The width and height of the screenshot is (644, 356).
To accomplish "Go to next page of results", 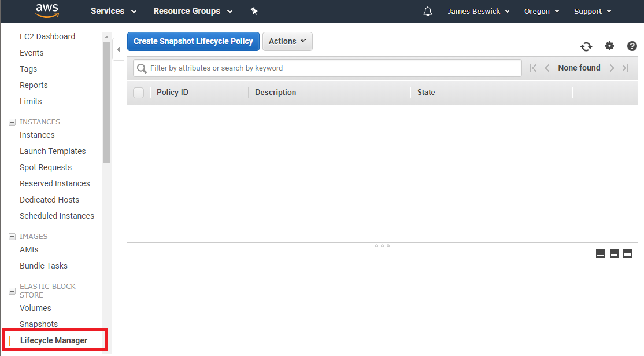I will 612,68.
